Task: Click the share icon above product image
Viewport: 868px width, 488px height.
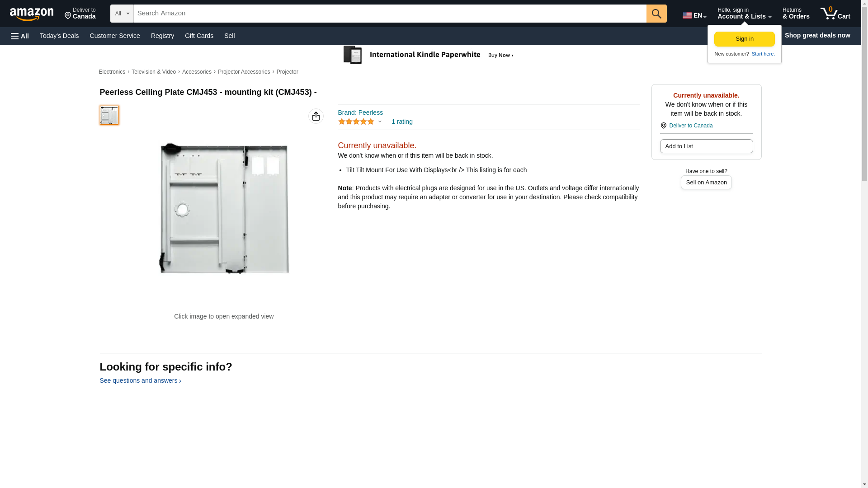Action: 316,116
